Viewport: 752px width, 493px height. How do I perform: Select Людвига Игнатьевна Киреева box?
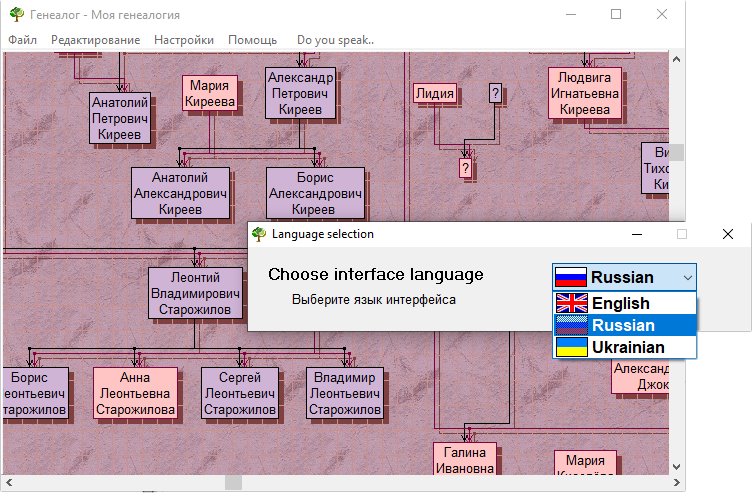585,93
